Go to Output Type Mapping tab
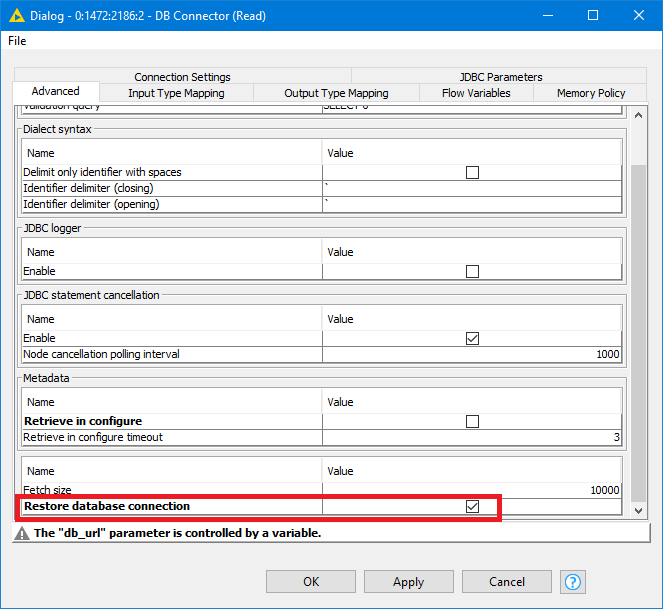Viewport: 663px width, 609px height. pos(336,93)
